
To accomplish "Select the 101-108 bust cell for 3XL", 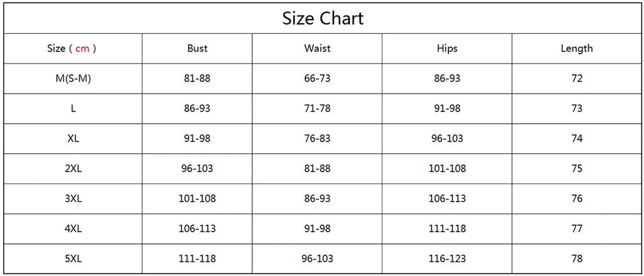I will (197, 199).
